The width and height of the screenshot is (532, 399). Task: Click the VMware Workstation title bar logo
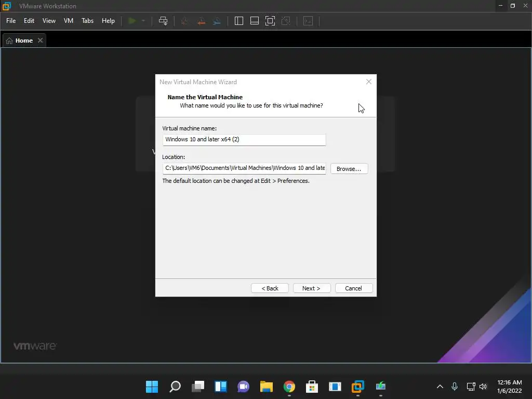tap(6, 6)
